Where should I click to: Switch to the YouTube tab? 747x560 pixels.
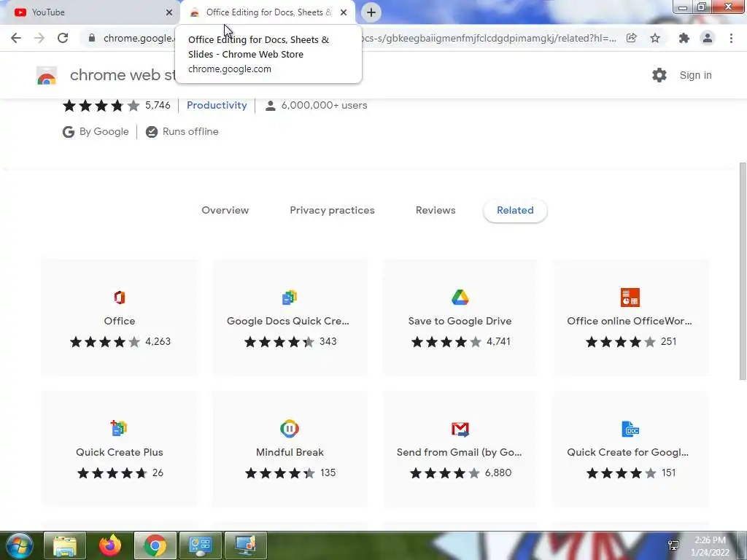[x=90, y=12]
